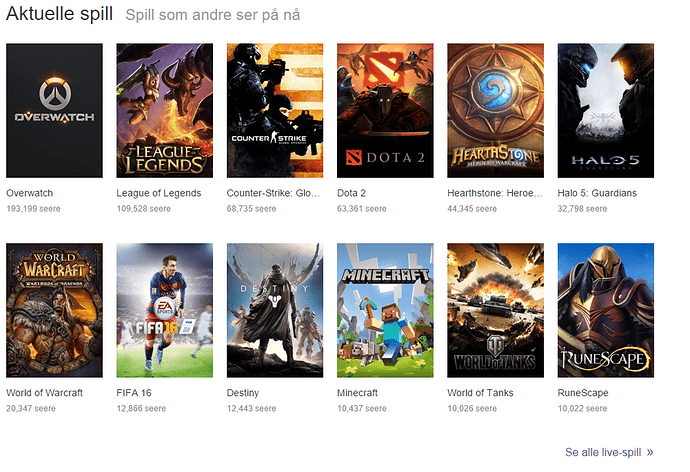The height and width of the screenshot is (472, 690).
Task: Click the '10,022 seere' viewer count
Action: pos(582,409)
